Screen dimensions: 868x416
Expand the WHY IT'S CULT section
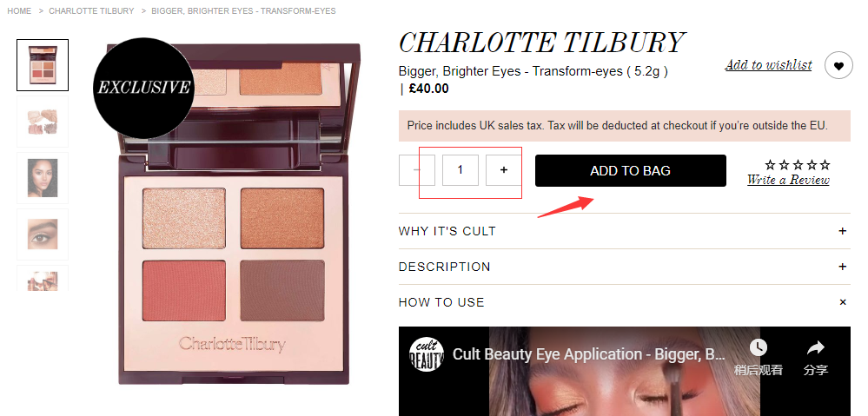point(624,231)
